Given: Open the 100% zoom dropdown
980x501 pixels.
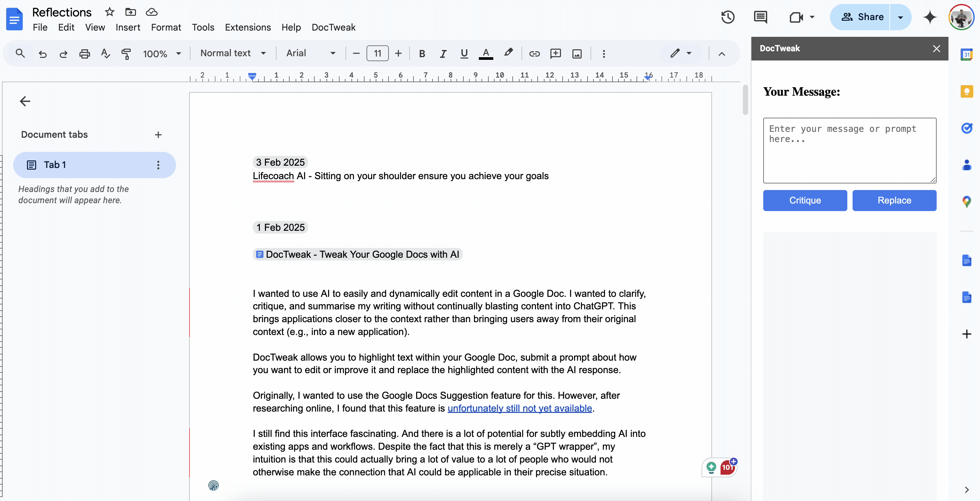Looking at the screenshot, I should [x=162, y=54].
